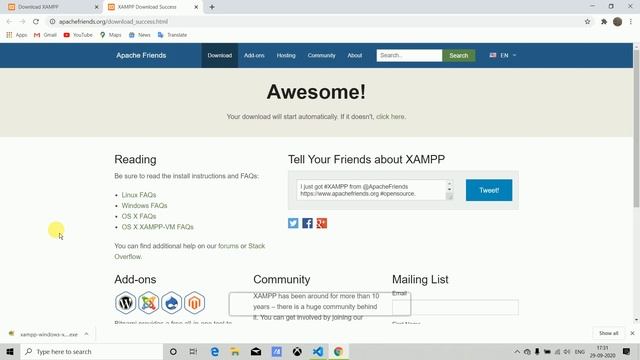640x360 pixels.
Task: Open the forums link
Action: pos(228,246)
